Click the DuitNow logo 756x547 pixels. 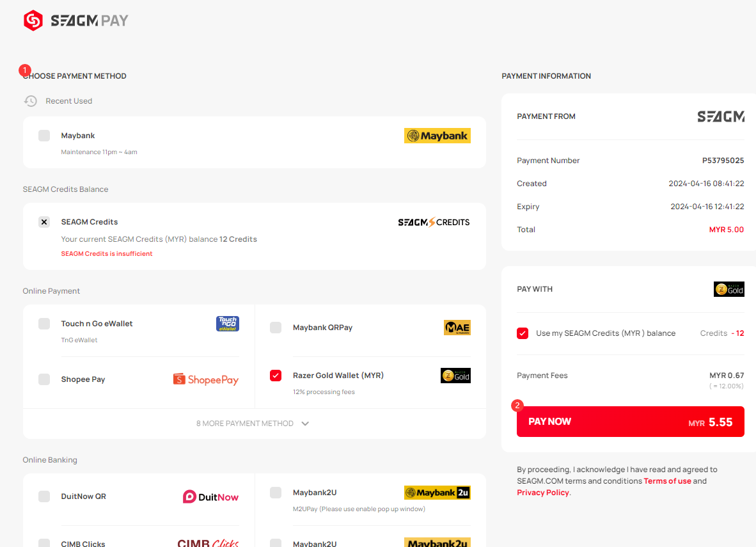tap(210, 497)
